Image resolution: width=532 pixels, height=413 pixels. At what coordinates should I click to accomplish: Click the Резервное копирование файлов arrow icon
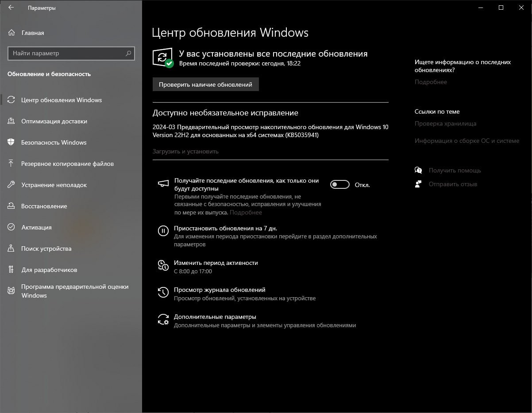click(x=12, y=164)
